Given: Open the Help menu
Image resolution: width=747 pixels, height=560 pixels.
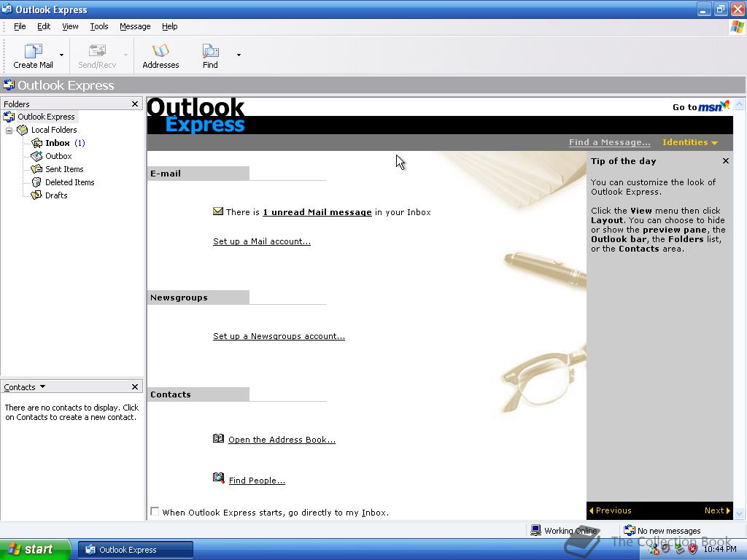Looking at the screenshot, I should [169, 27].
